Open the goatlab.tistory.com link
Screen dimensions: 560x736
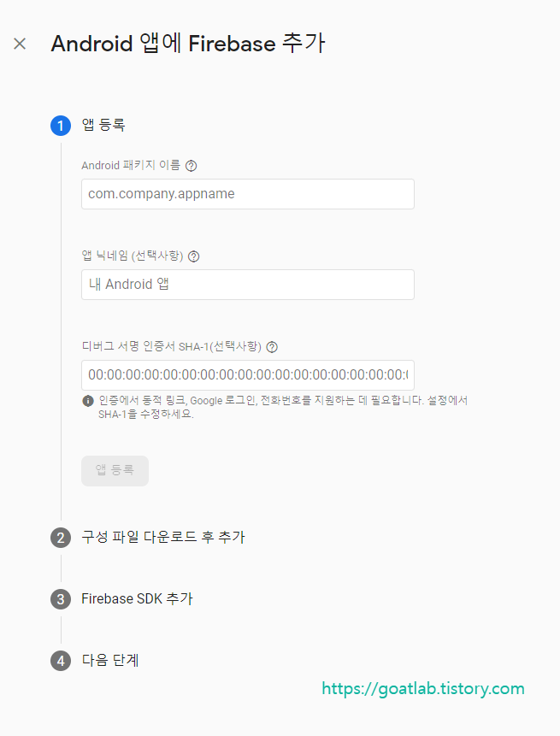(x=422, y=688)
